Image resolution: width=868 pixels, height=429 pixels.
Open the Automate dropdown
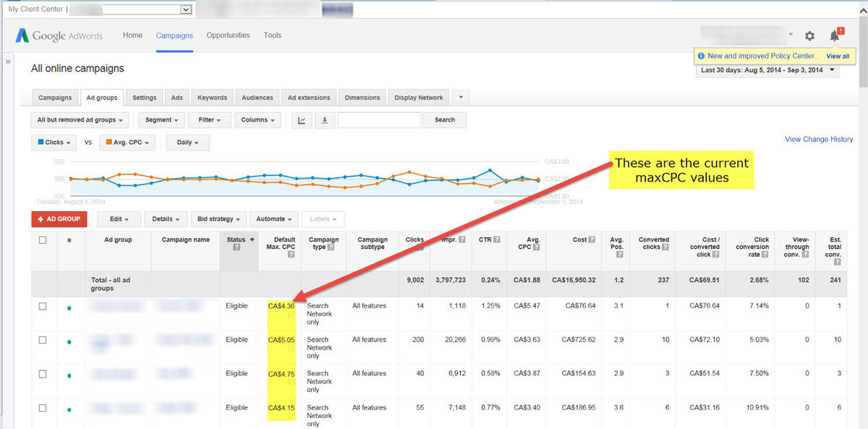point(273,218)
